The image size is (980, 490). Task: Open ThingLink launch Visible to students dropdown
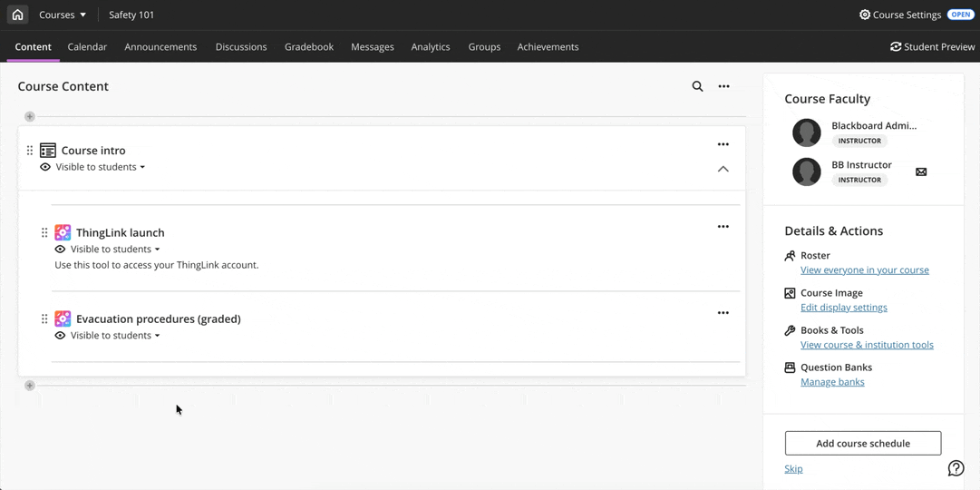pos(115,249)
